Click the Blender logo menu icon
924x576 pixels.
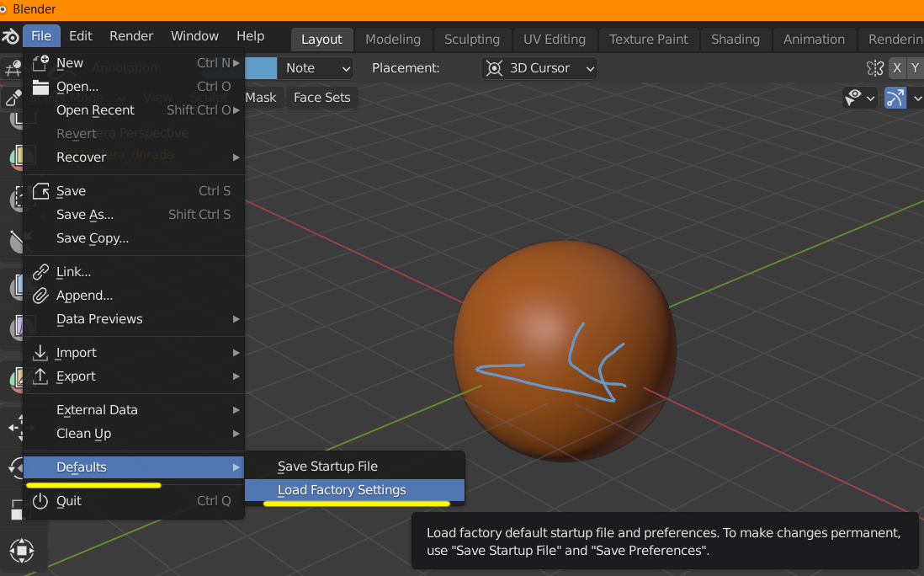click(x=10, y=36)
